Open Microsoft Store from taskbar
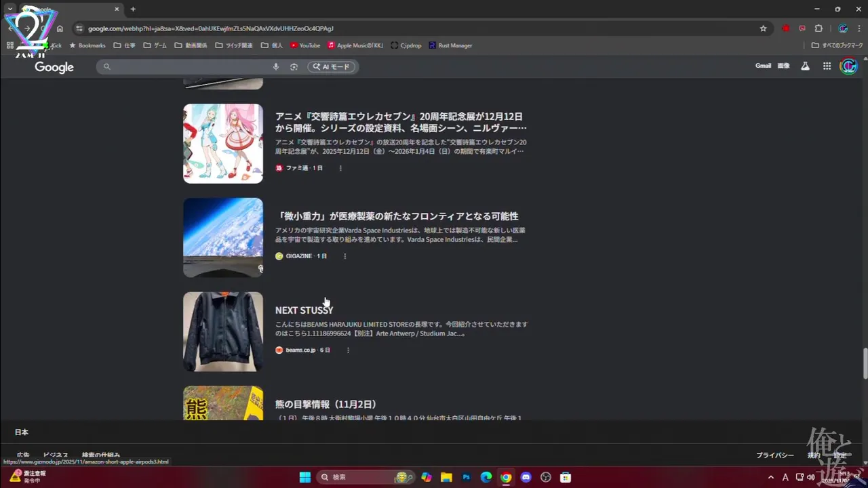 566,477
